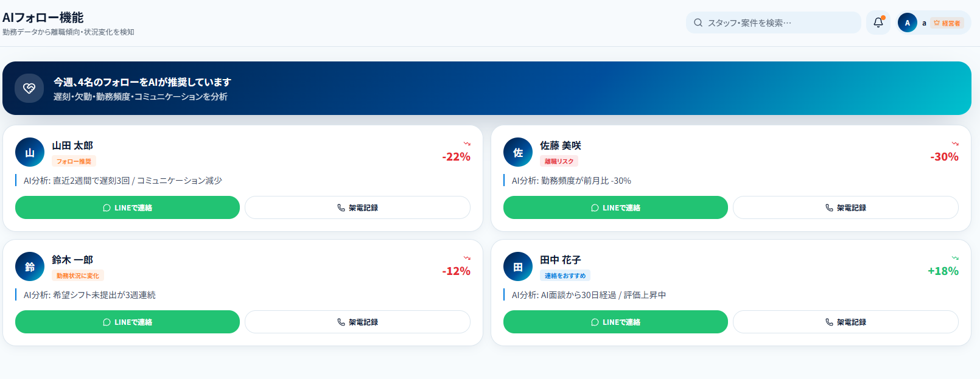
Task: Click 山田 太郎's avatar icon
Action: (30, 153)
